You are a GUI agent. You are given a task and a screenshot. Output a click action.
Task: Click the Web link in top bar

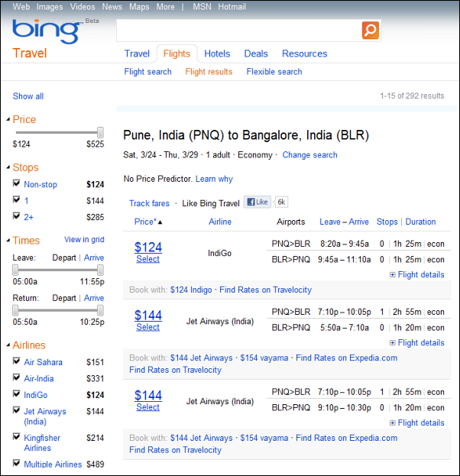pyautogui.click(x=21, y=7)
